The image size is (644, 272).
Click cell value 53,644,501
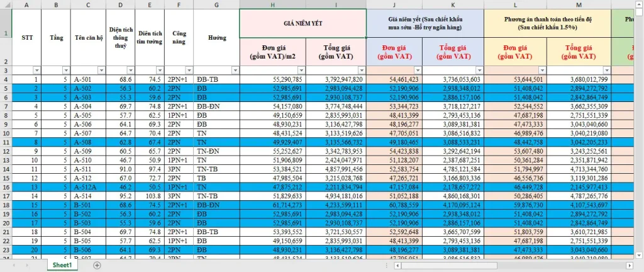click(516, 79)
